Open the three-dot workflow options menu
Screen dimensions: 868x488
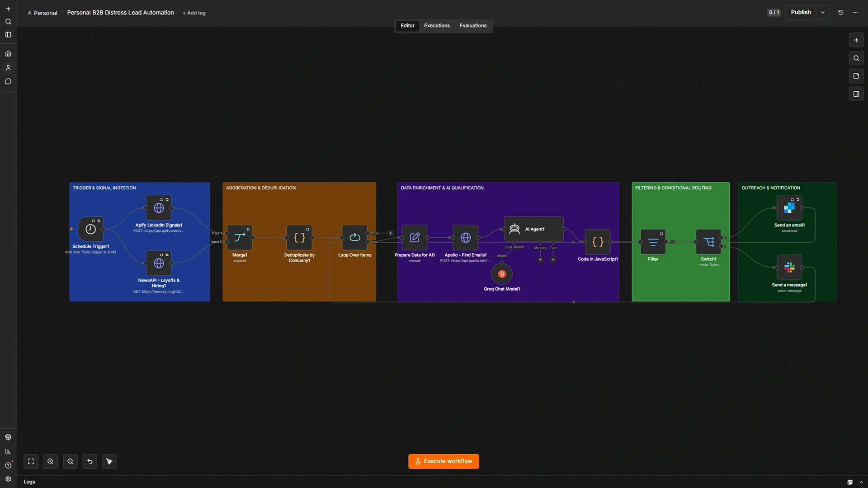(x=855, y=13)
